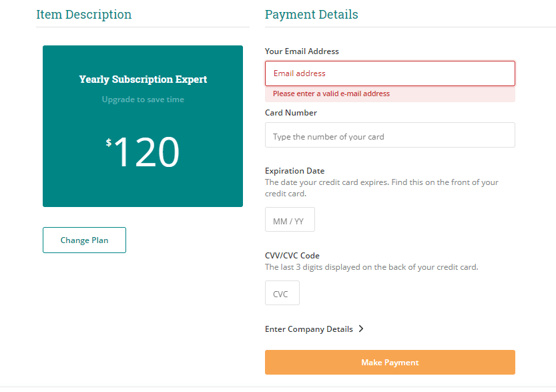Click the card number input field
Screen dimensions: 556x392
390,135
